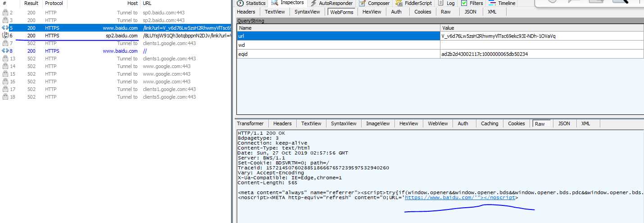Select session 8 host www.baidu.com
This screenshot has height=223, width=644.
pyautogui.click(x=120, y=51)
